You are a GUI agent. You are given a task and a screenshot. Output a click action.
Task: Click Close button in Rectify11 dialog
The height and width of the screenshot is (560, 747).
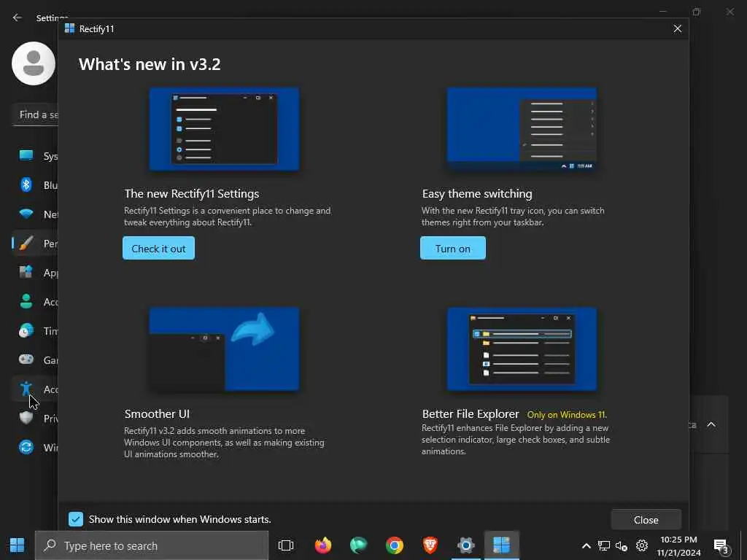click(646, 520)
